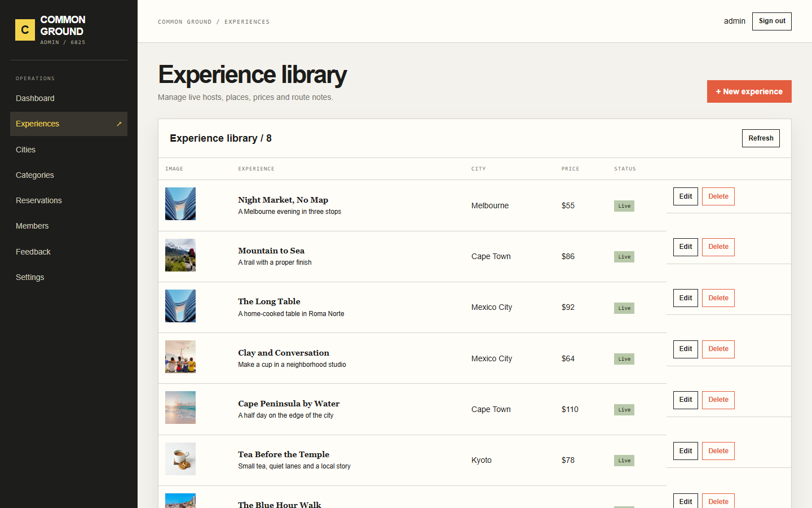Create a new experience
The width and height of the screenshot is (812, 508).
(749, 91)
